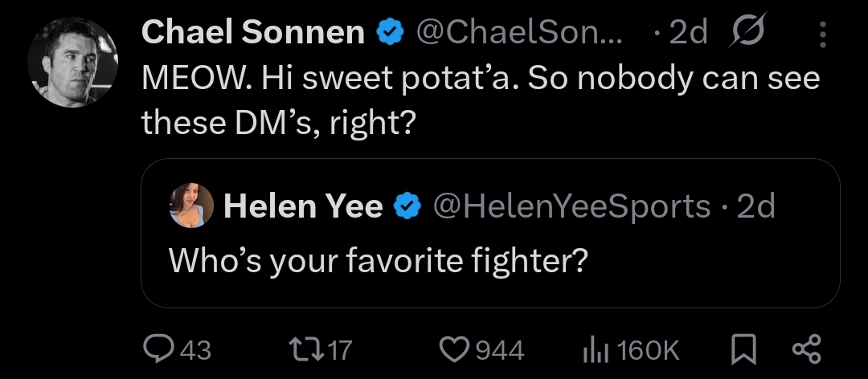Repost the tweet using the retweet icon
This screenshot has height=379, width=868.
coord(305,348)
